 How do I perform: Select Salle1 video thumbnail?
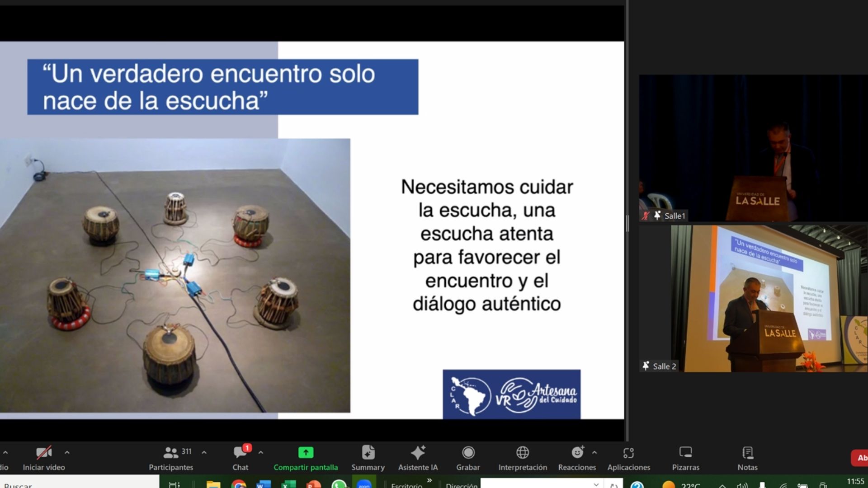pos(753,148)
